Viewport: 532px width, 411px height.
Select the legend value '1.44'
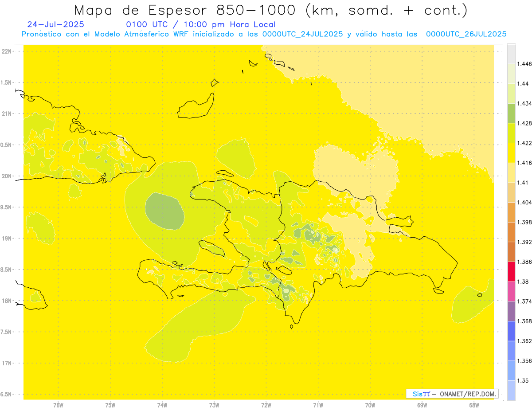(x=523, y=84)
